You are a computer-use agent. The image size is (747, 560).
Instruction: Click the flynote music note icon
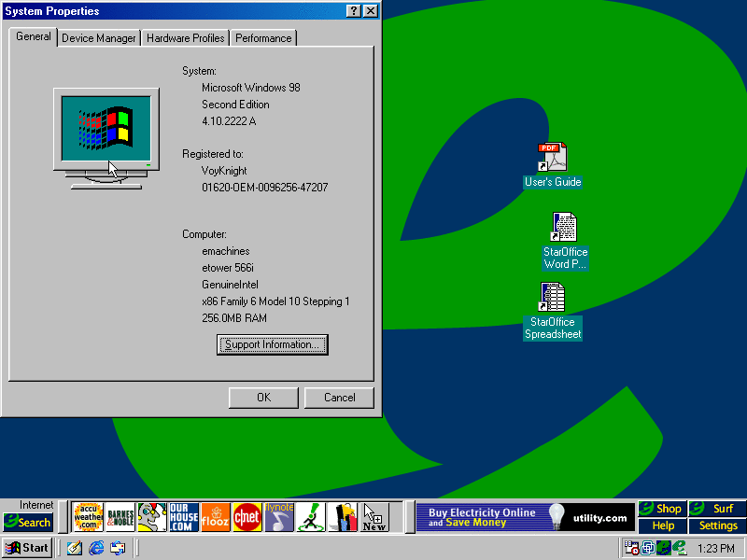278,516
